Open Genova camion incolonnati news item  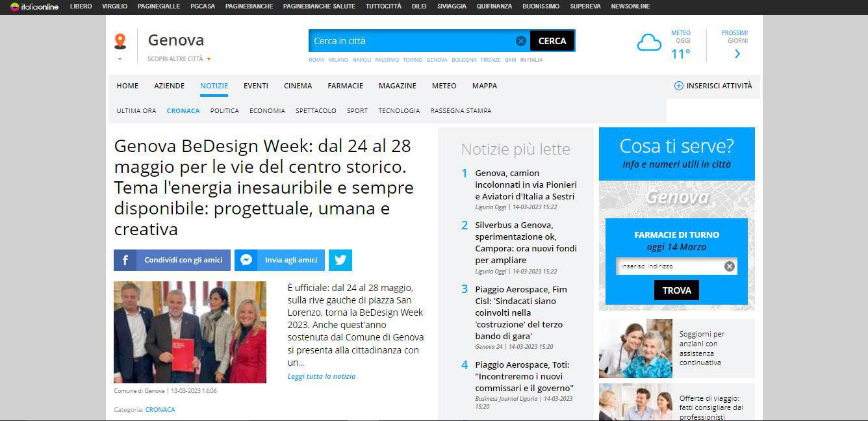coord(526,185)
